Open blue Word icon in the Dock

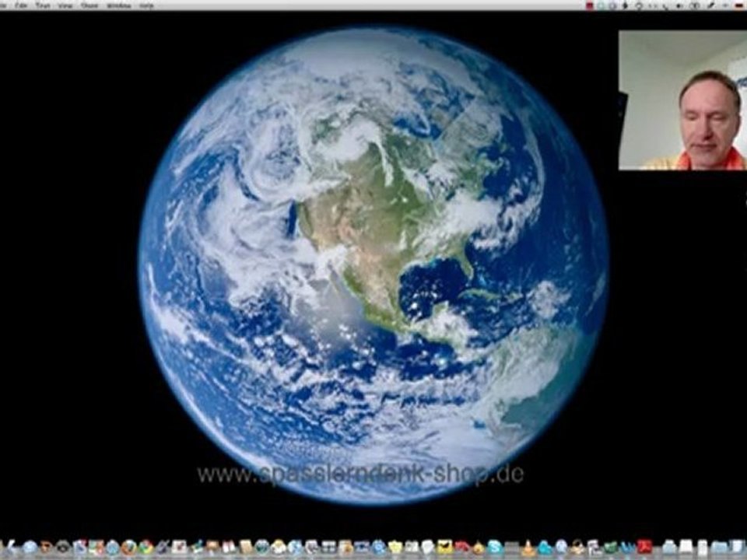pos(628,548)
